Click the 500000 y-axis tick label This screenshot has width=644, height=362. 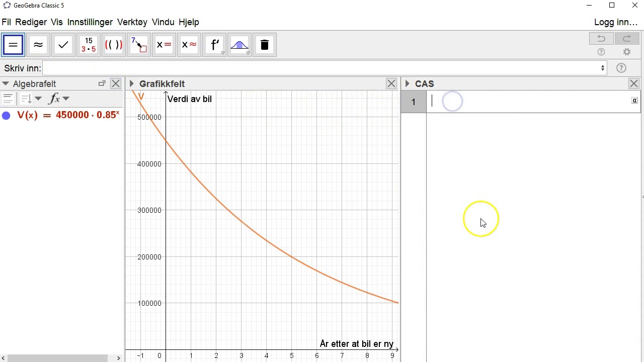(x=149, y=117)
